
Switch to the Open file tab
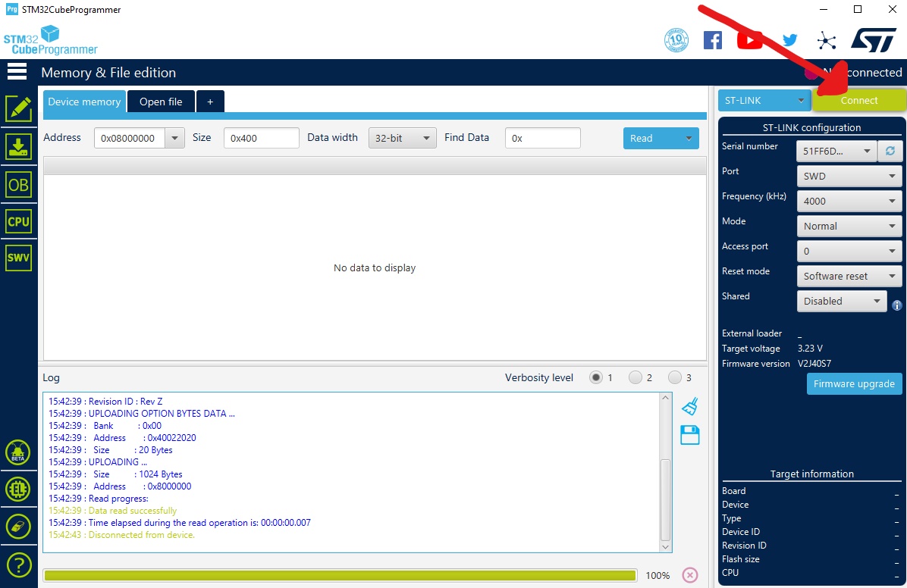click(x=161, y=102)
